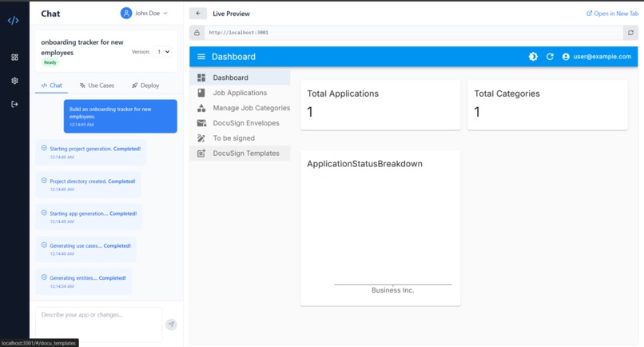644x347 pixels.
Task: Open Job Applications in the sidebar
Action: coord(240,93)
